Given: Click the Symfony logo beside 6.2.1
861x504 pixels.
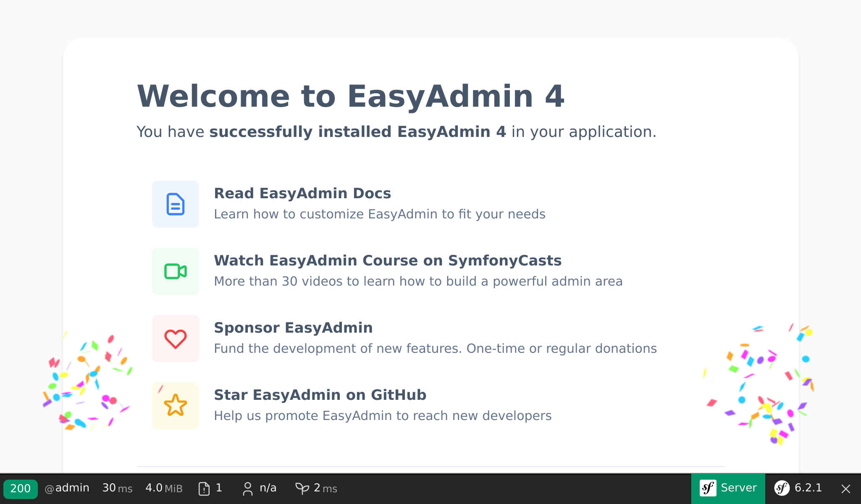Looking at the screenshot, I should point(782,488).
